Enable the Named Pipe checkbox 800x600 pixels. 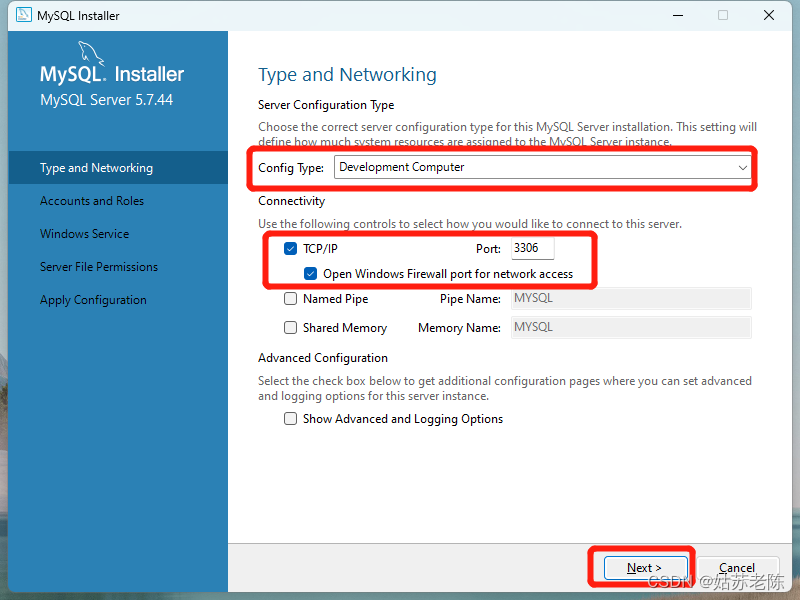(290, 298)
